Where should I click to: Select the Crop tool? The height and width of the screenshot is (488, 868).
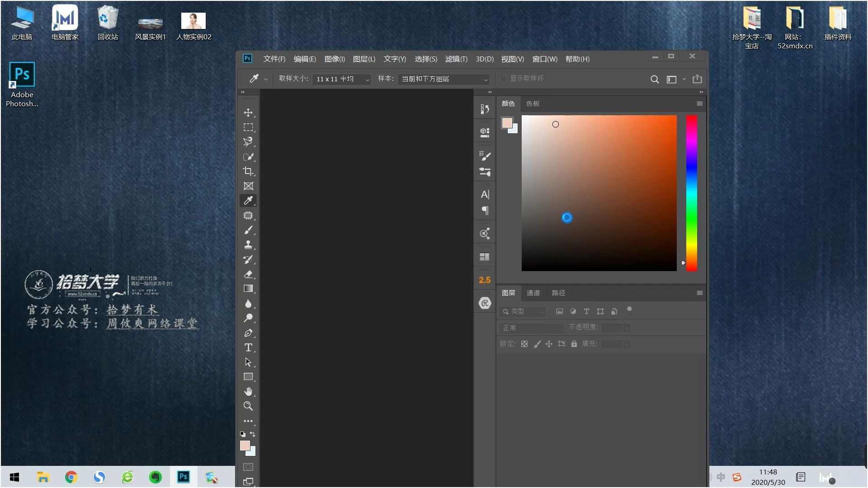248,171
